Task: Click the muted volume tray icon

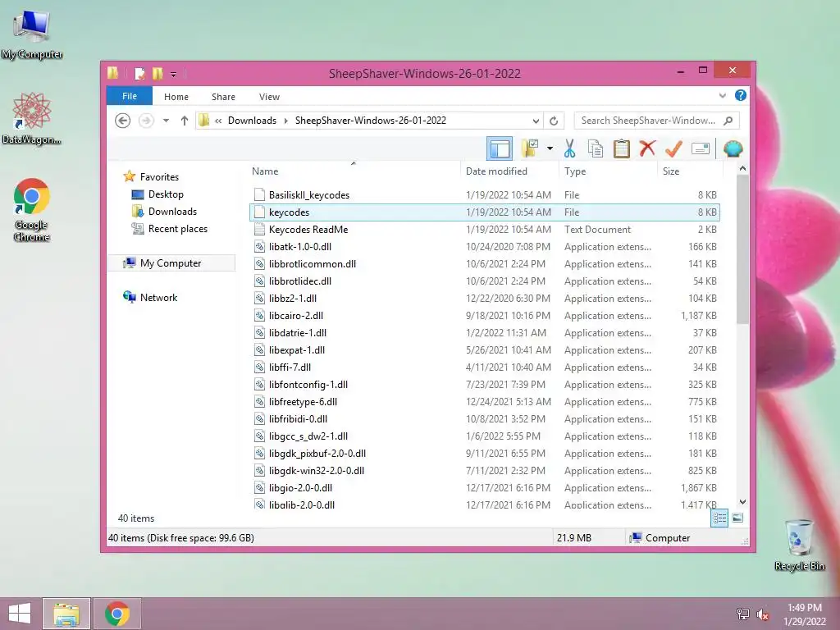Action: tap(763, 614)
